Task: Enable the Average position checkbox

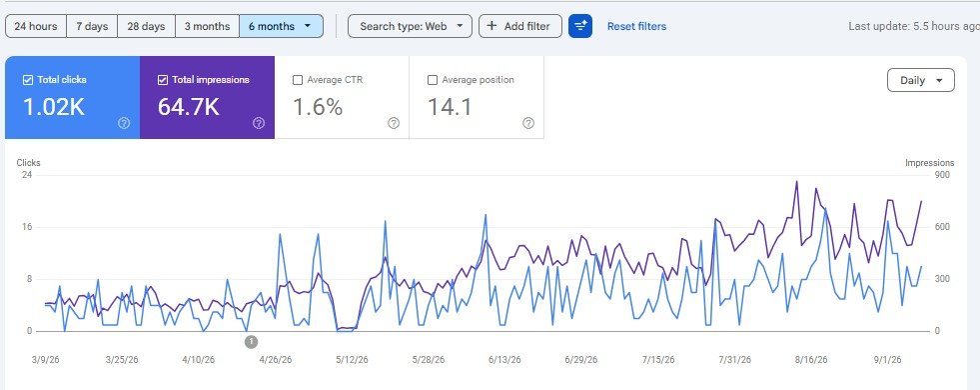Action: (x=433, y=80)
